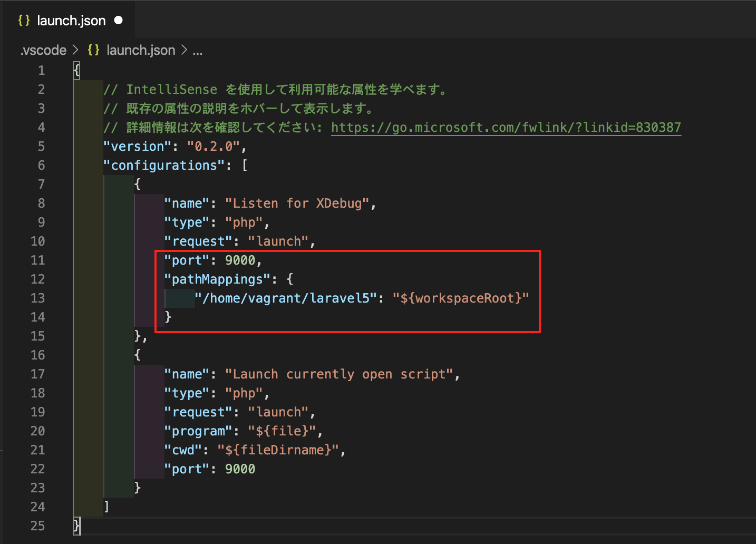756x544 pixels.
Task: Click the "${workspaceRoot}" value
Action: (x=461, y=298)
